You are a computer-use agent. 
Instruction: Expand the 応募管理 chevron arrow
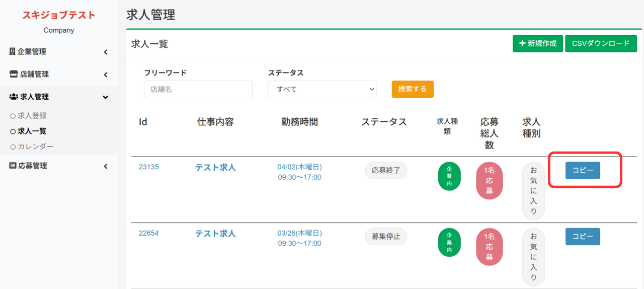tap(106, 166)
